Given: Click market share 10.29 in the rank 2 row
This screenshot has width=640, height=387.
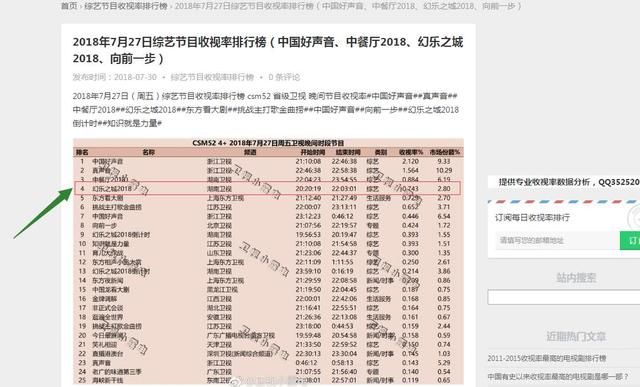Looking at the screenshot, I should 444,170.
